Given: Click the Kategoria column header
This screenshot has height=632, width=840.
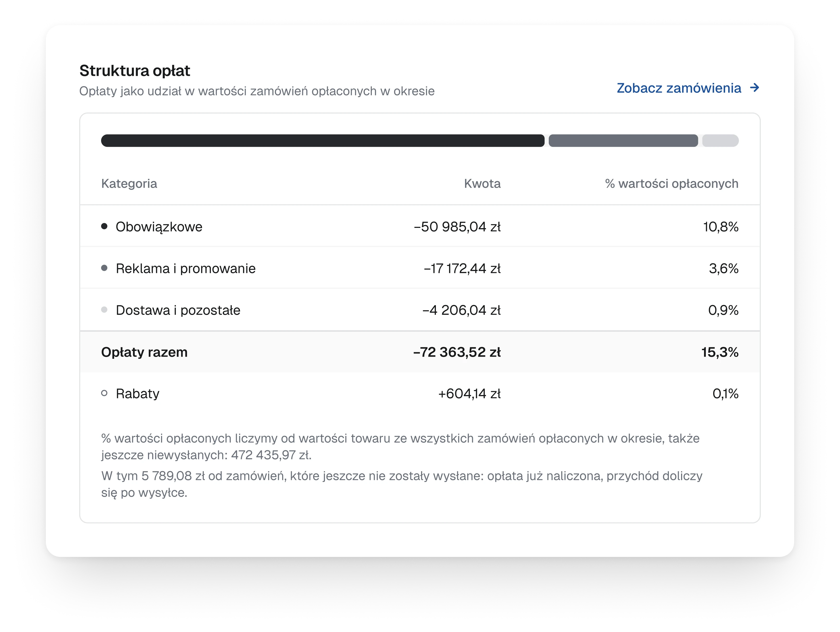Looking at the screenshot, I should coord(129,184).
